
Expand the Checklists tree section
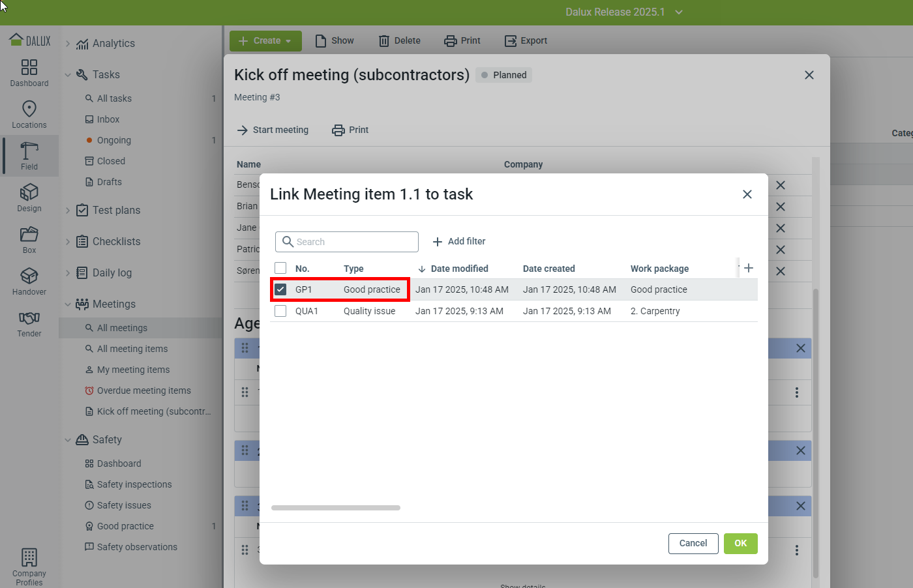pos(68,242)
